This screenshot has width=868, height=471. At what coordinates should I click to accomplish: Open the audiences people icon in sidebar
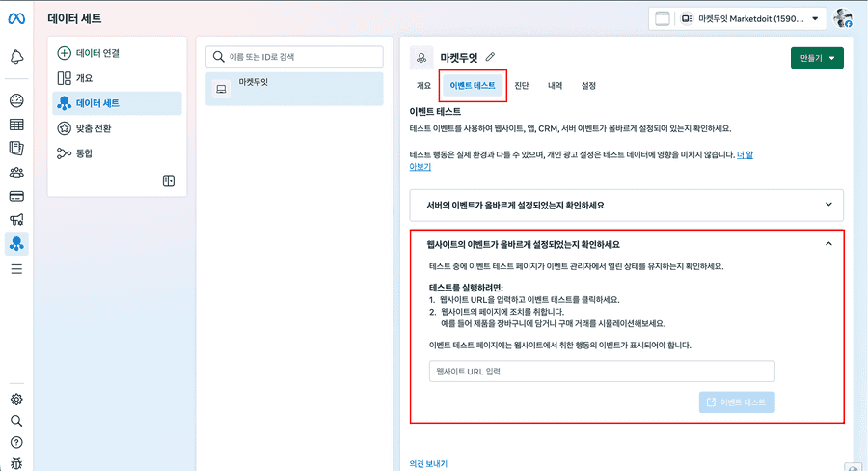pos(16,173)
